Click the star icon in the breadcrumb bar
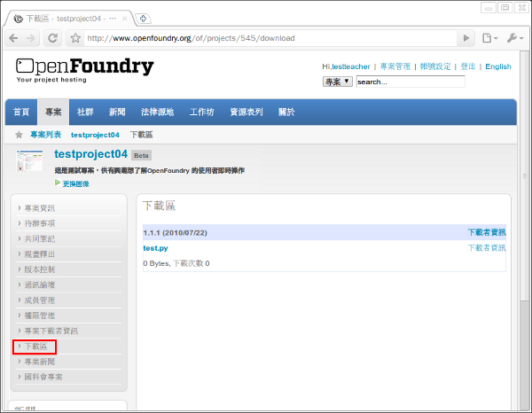Viewport: 532px width, 413px height. [x=19, y=135]
